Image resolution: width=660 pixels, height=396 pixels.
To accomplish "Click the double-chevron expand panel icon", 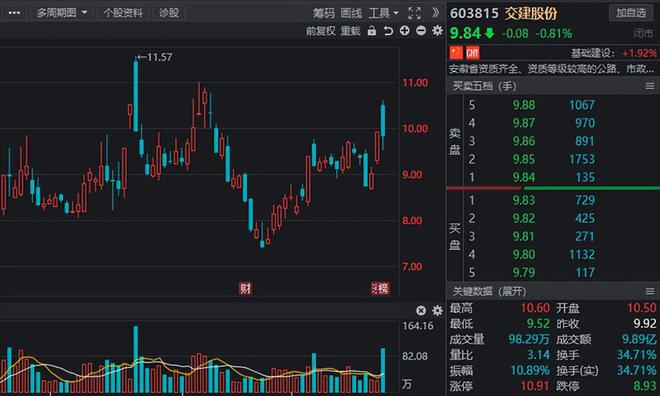I will click(x=436, y=13).
